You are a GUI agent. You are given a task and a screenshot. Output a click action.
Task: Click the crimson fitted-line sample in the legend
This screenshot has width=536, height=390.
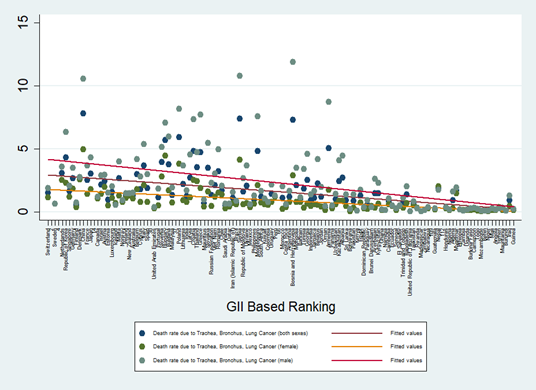click(x=357, y=360)
